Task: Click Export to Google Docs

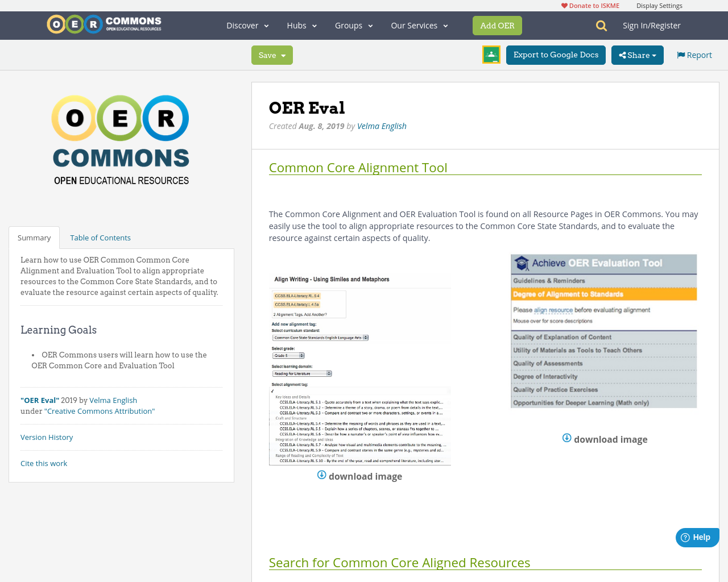Action: (x=556, y=55)
